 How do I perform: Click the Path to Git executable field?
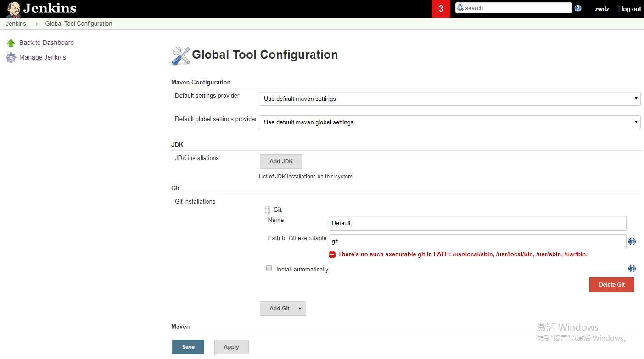pos(477,242)
